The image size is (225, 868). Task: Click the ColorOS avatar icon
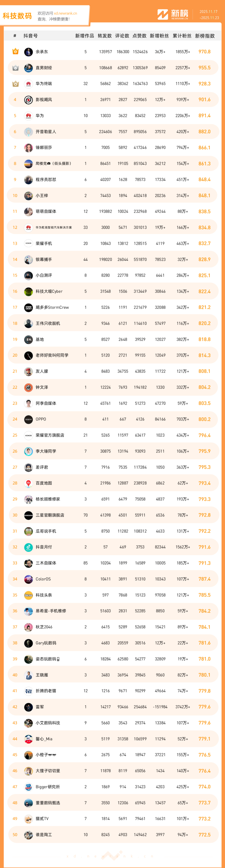point(28,579)
